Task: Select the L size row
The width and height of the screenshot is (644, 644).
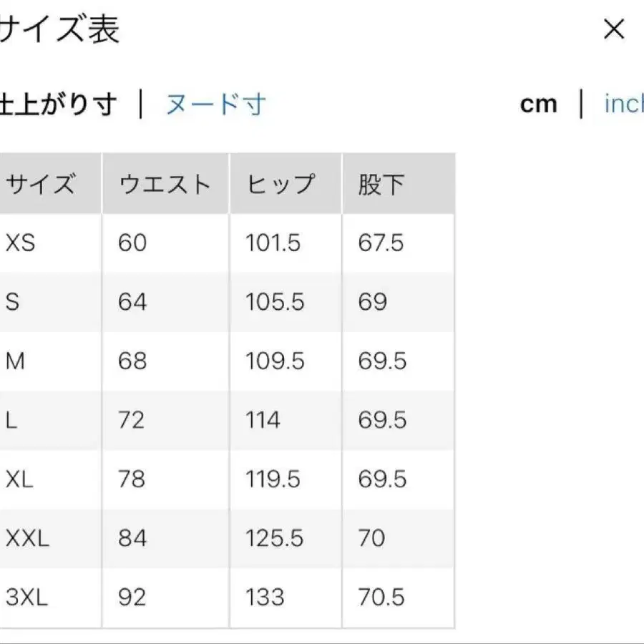Action: 11,420
